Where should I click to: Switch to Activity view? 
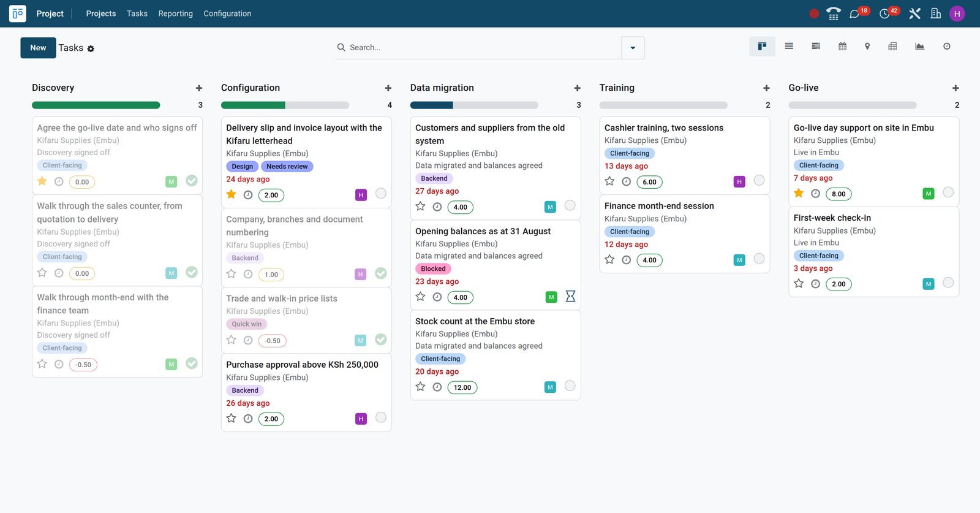click(947, 47)
